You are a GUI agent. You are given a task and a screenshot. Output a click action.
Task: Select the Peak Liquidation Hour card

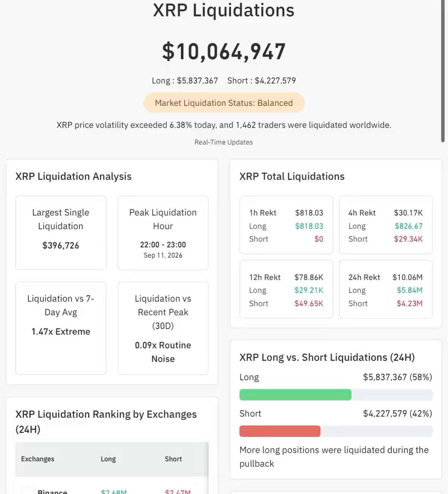click(x=163, y=233)
